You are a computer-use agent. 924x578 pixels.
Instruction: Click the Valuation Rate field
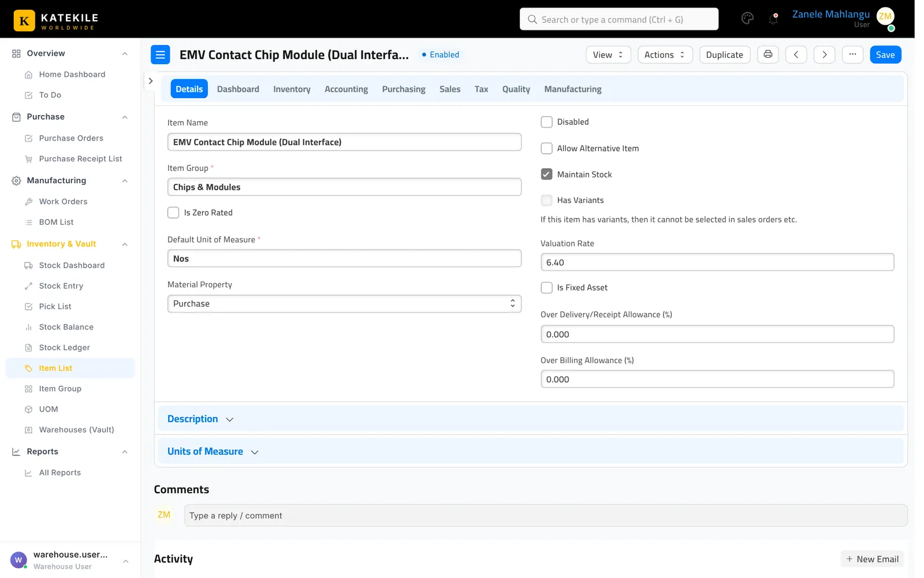(x=717, y=262)
